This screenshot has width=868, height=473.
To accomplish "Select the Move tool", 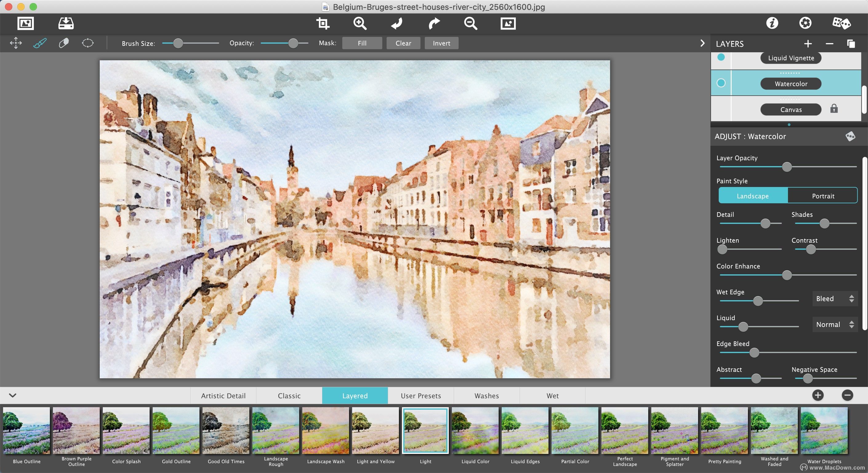I will (x=16, y=43).
